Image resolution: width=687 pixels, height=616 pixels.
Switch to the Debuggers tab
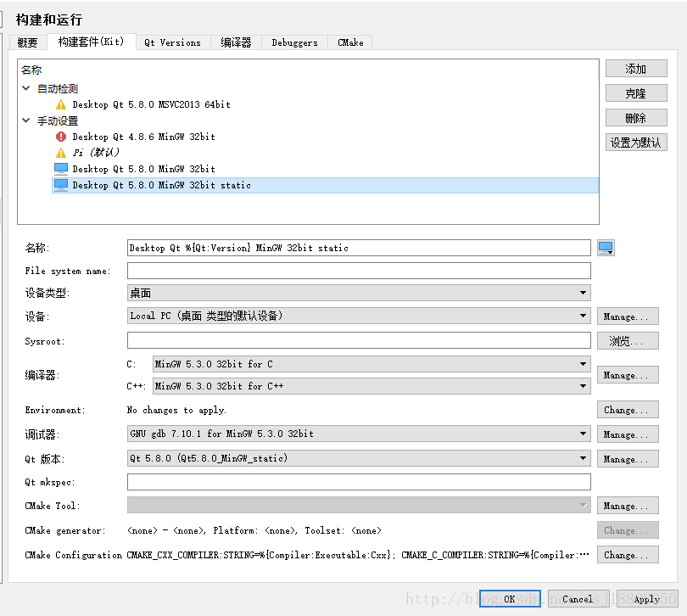294,42
